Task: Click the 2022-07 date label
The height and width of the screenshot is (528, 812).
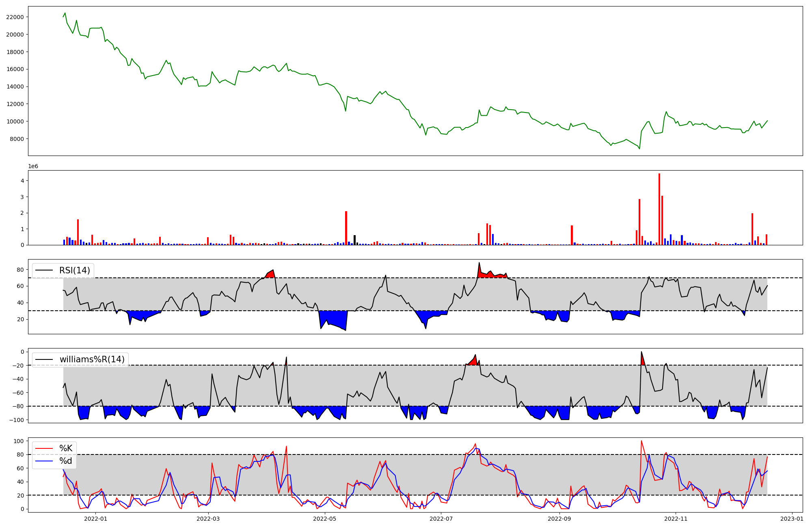Action: point(441,519)
